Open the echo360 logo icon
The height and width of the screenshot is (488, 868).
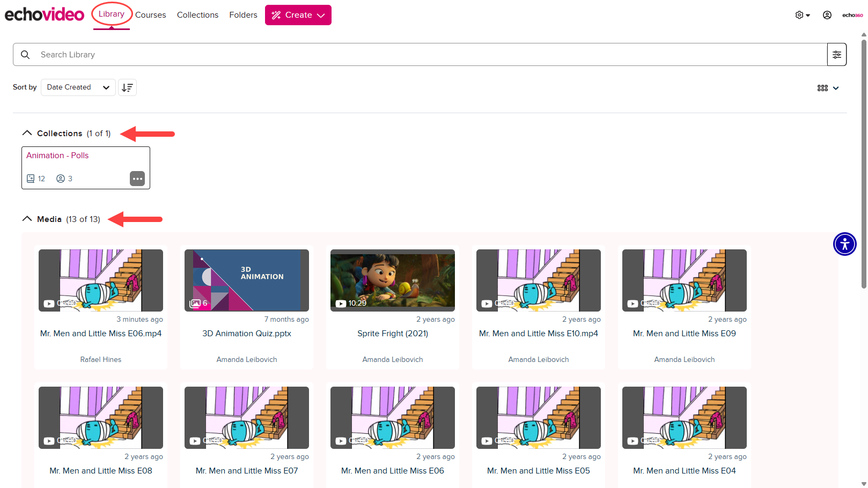pos(852,14)
